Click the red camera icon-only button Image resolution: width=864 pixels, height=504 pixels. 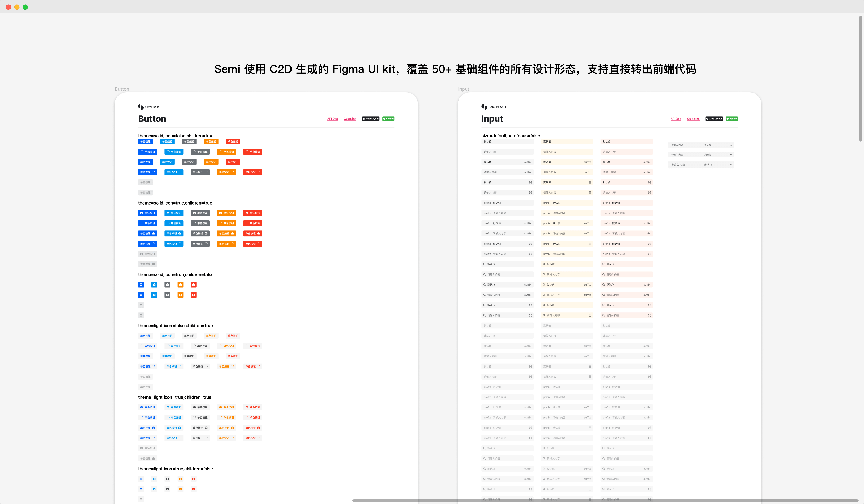tap(193, 284)
